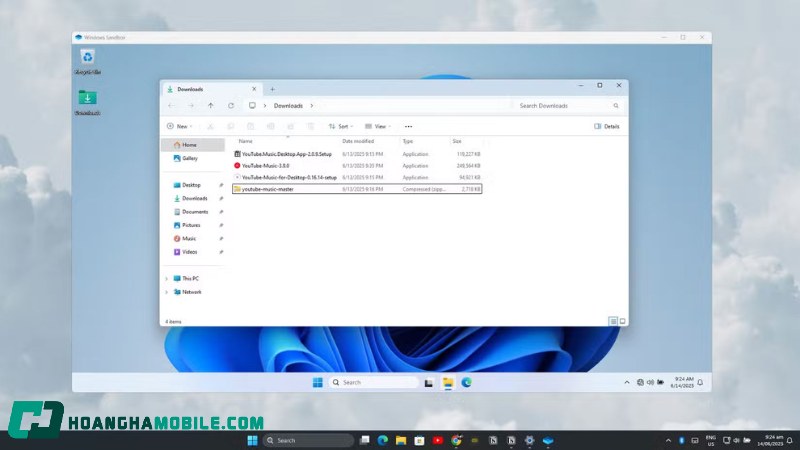800x450 pixels.
Task: Toggle the Details pane button
Action: coord(607,127)
